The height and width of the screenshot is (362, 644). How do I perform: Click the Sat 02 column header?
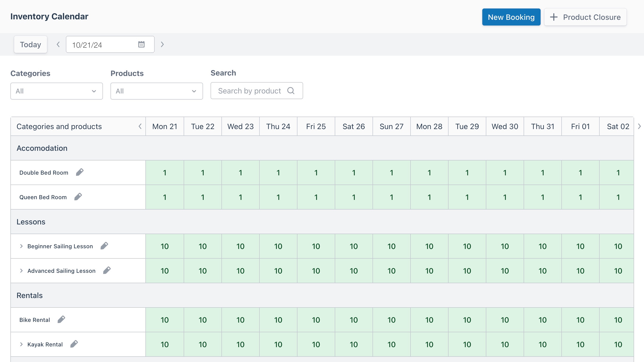(x=617, y=126)
